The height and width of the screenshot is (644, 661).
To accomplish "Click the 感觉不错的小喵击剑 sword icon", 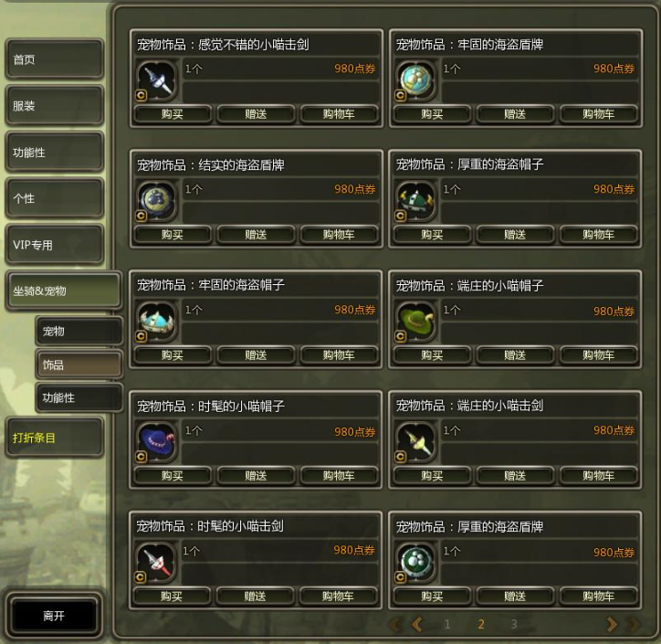I will coord(156,81).
